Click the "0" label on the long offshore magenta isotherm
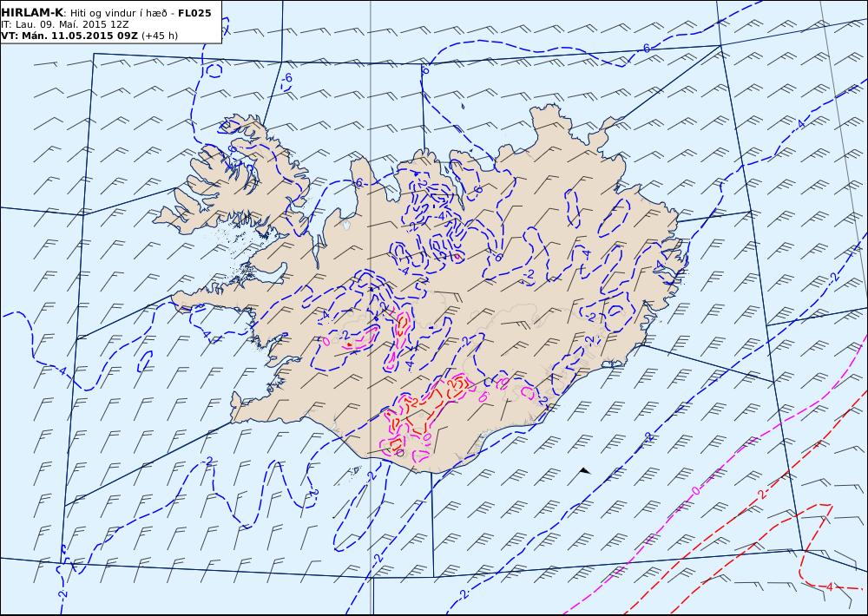 [x=696, y=491]
